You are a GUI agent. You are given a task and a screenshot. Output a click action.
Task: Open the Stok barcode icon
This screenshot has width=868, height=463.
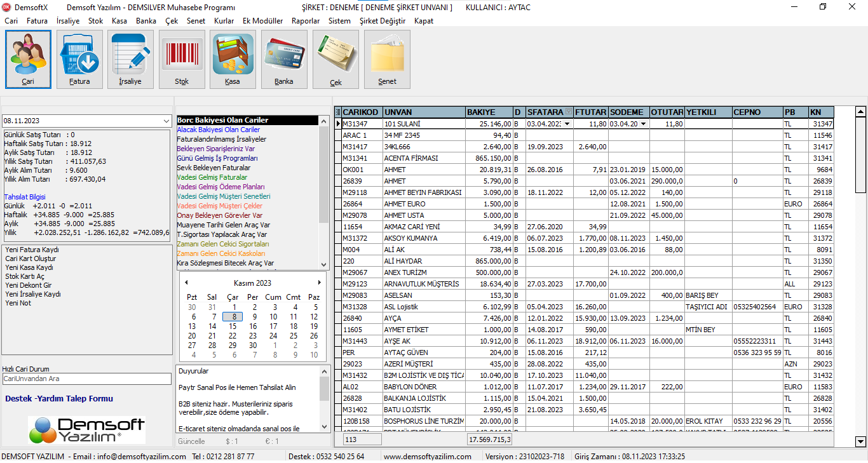tap(182, 59)
